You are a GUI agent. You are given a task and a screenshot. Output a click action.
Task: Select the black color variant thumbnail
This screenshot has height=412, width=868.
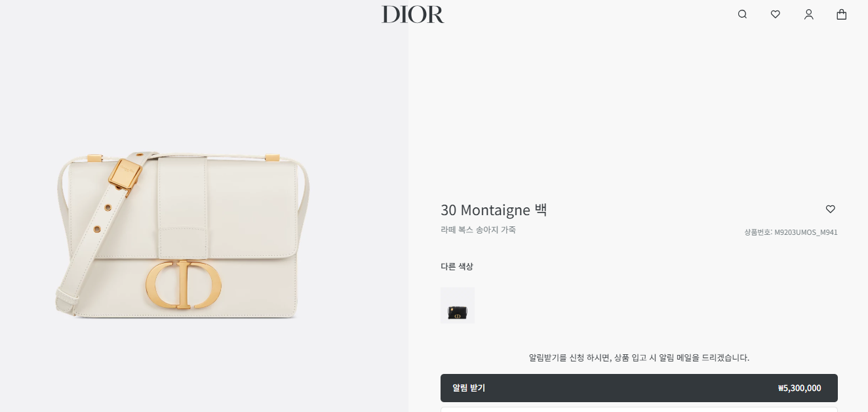pos(458,306)
